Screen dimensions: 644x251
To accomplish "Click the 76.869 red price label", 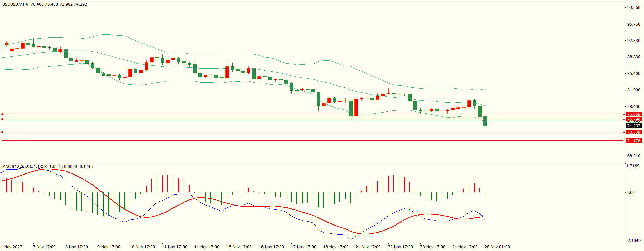I will pyautogui.click(x=634, y=114).
